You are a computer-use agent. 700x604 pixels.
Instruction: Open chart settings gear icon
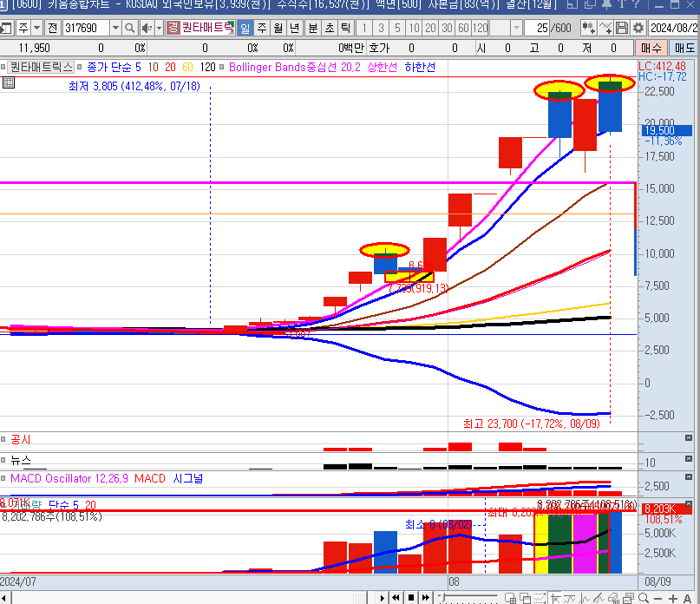[x=638, y=29]
